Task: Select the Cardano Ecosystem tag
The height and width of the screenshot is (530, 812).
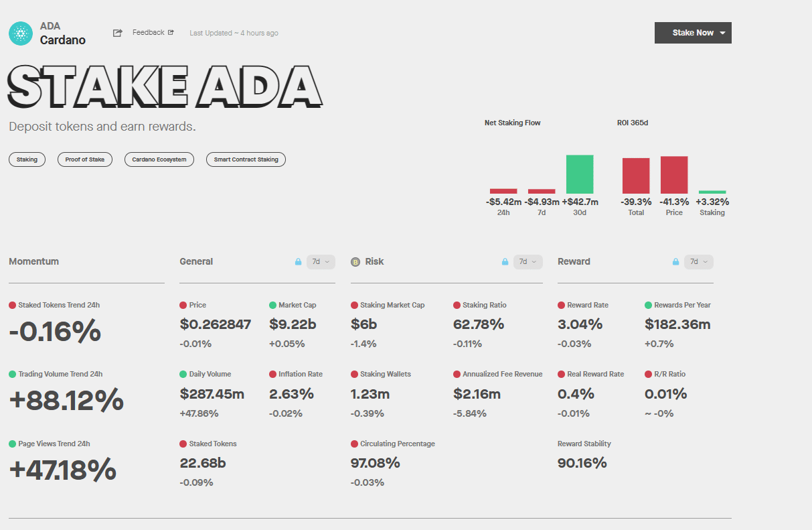Action: pos(159,159)
